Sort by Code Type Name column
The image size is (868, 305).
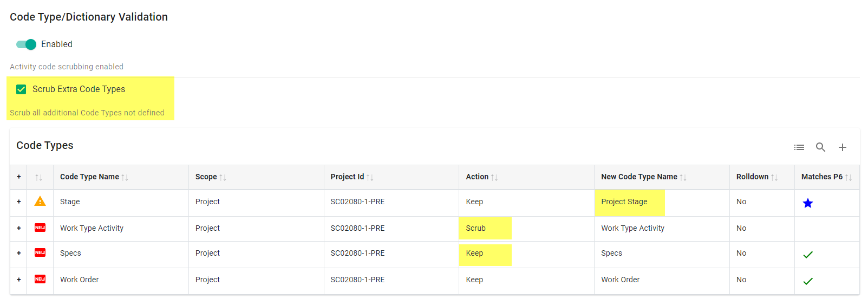click(90, 177)
